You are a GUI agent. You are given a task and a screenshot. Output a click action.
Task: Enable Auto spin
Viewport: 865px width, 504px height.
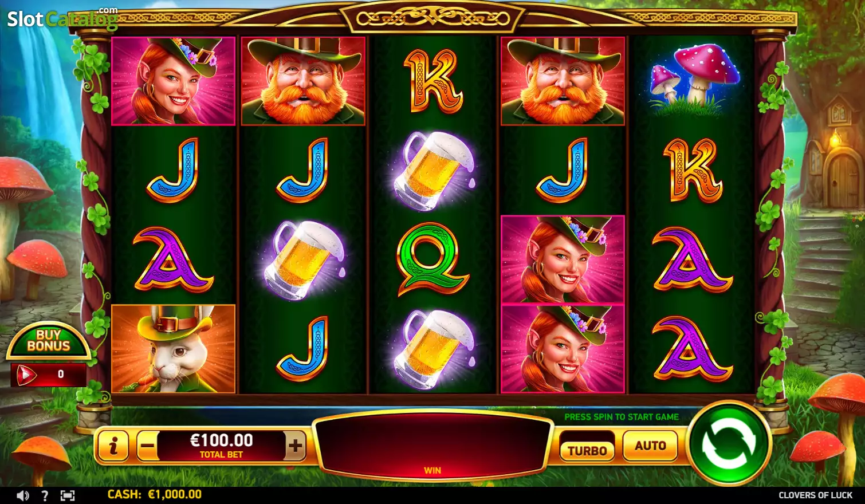(650, 445)
